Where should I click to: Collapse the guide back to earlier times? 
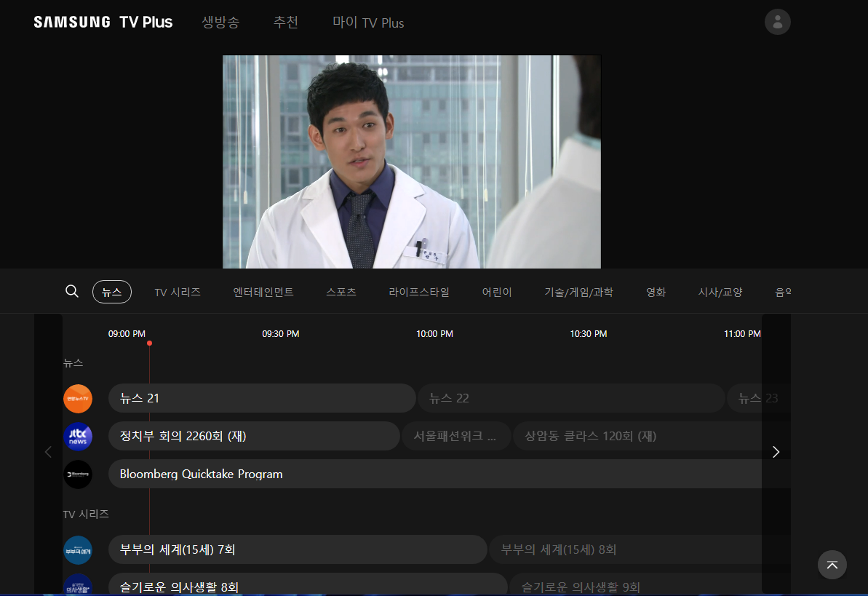(48, 451)
